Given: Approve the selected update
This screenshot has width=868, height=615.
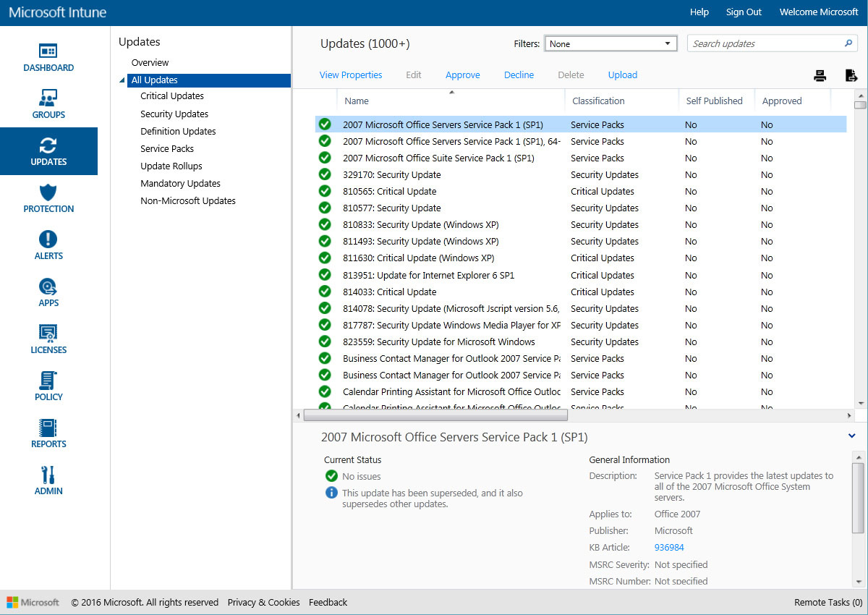Looking at the screenshot, I should pyautogui.click(x=463, y=75).
